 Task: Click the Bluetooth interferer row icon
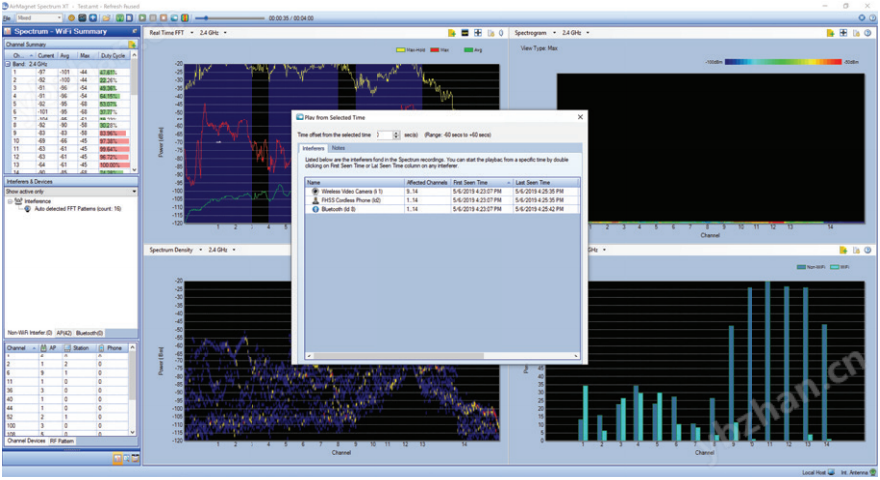[316, 208]
